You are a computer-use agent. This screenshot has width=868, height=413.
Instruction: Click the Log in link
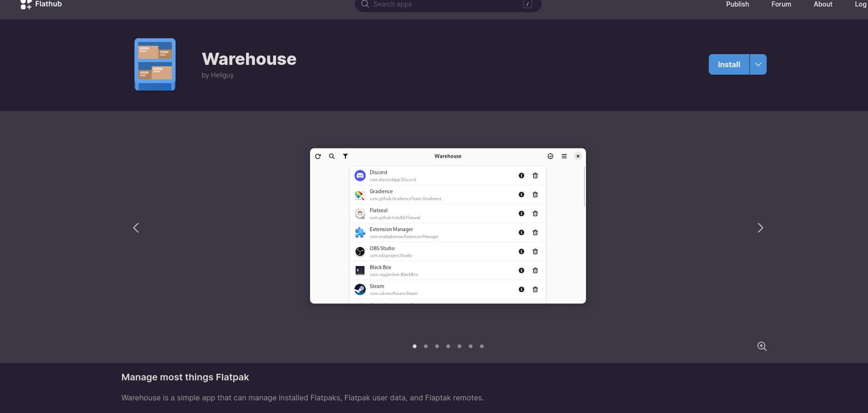click(861, 4)
